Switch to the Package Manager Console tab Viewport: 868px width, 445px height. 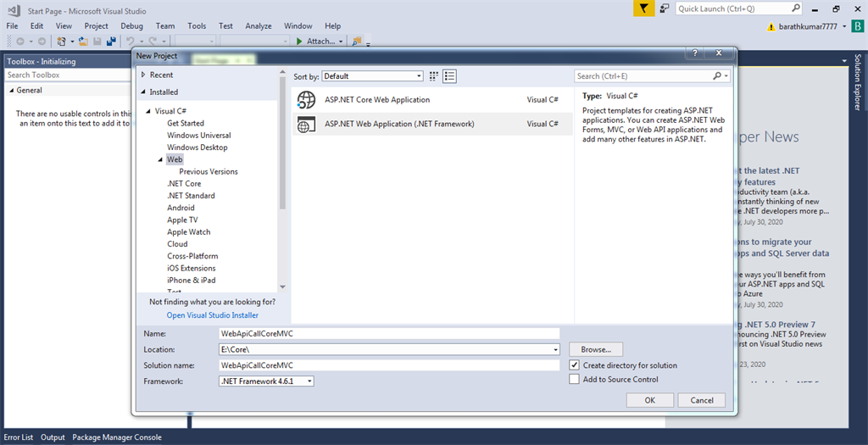(x=117, y=437)
